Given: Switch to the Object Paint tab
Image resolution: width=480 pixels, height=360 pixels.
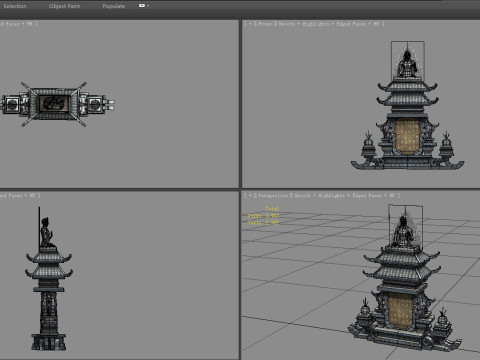Looking at the screenshot, I should (x=64, y=6).
